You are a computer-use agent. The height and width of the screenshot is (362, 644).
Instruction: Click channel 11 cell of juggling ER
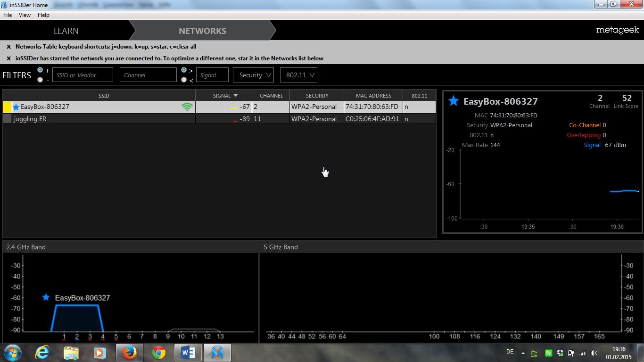(271, 119)
